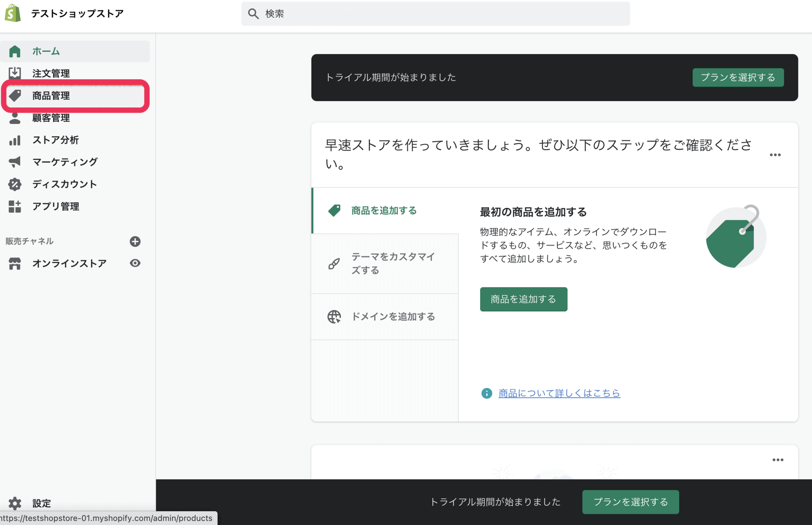Image resolution: width=812 pixels, height=525 pixels.
Task: Click the 検索 search field
Action: tap(435, 14)
